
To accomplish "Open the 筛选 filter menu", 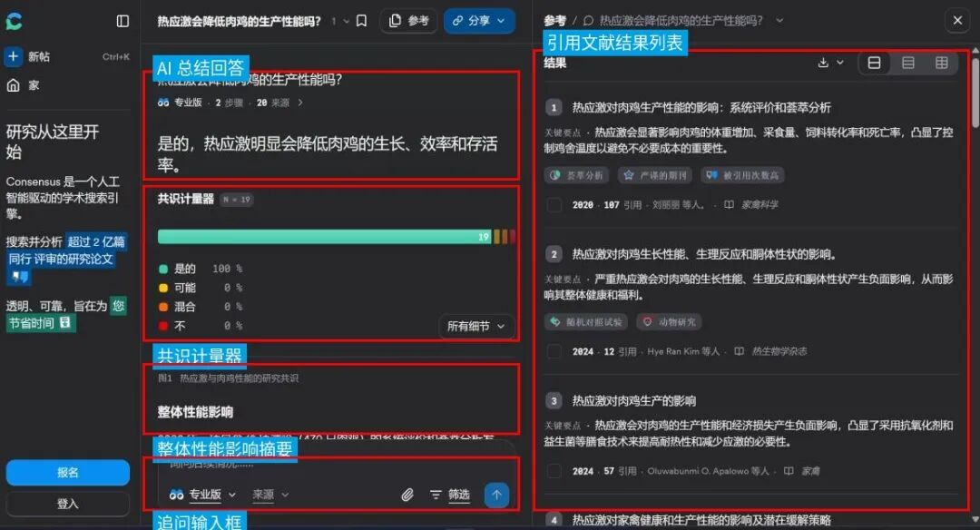I will click(x=450, y=495).
